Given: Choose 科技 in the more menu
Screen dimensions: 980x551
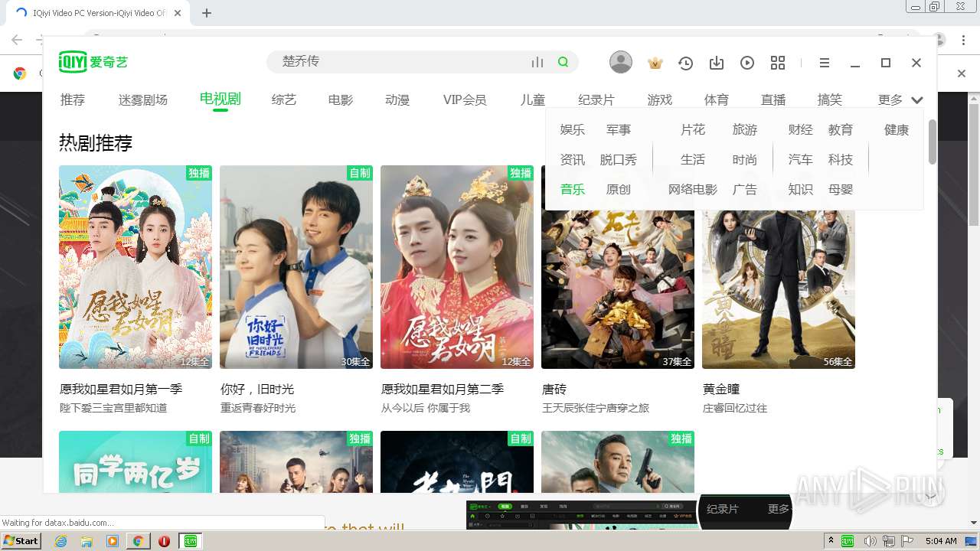Looking at the screenshot, I should point(841,160).
